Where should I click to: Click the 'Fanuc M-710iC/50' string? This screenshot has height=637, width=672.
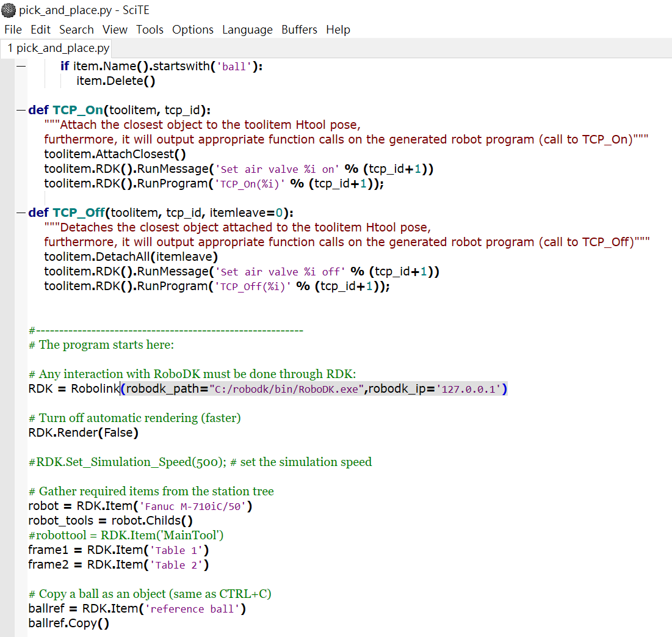pyautogui.click(x=192, y=506)
